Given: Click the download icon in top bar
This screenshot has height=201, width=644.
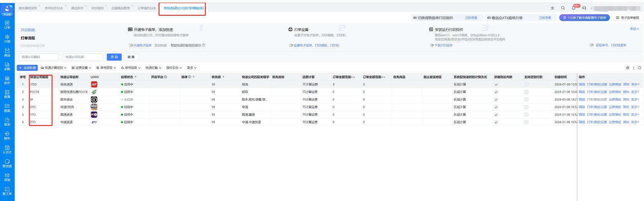Looking at the screenshot, I should pyautogui.click(x=552, y=8).
